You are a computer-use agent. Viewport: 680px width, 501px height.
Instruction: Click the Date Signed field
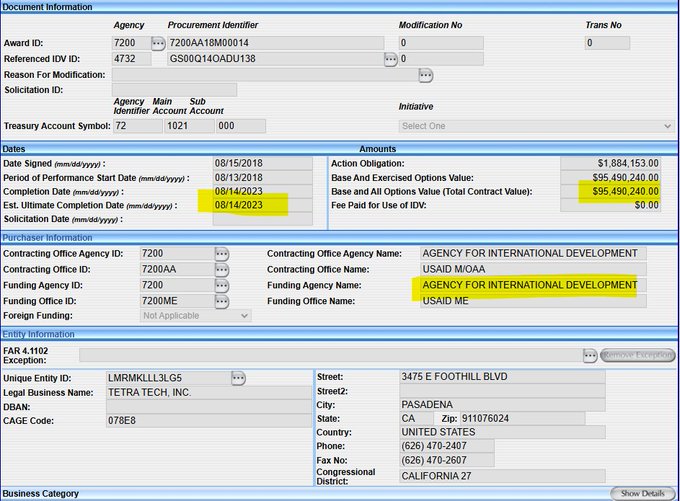pyautogui.click(x=248, y=163)
